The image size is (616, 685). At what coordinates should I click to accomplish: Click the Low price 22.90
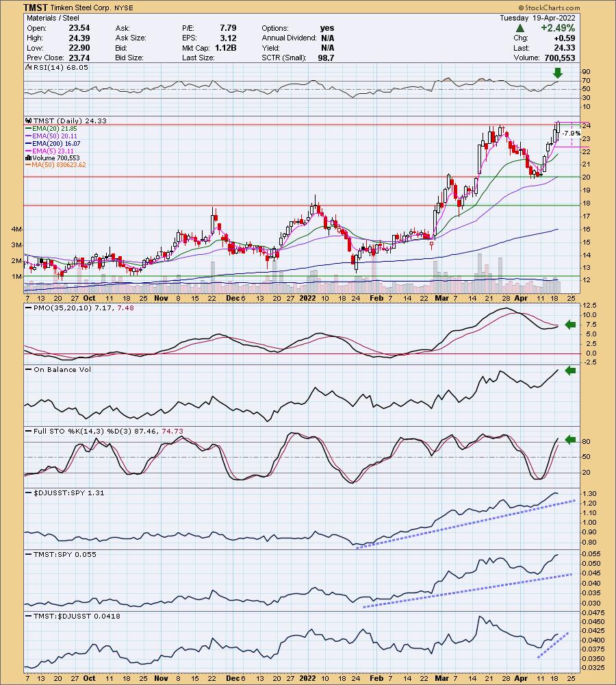click(x=79, y=48)
